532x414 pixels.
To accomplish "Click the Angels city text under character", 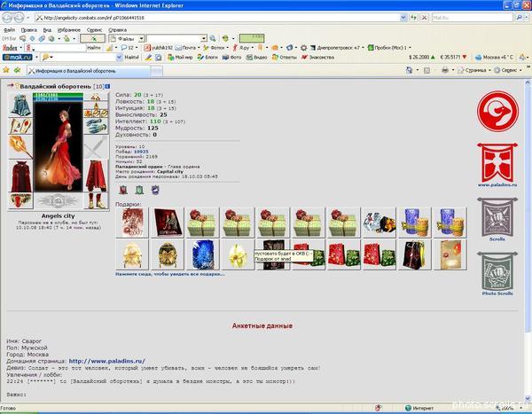I will (58, 215).
